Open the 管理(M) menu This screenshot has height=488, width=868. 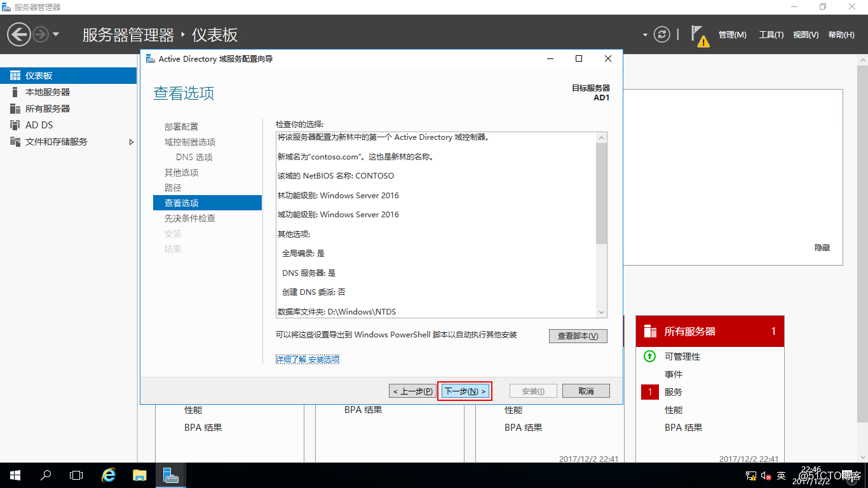coord(733,35)
